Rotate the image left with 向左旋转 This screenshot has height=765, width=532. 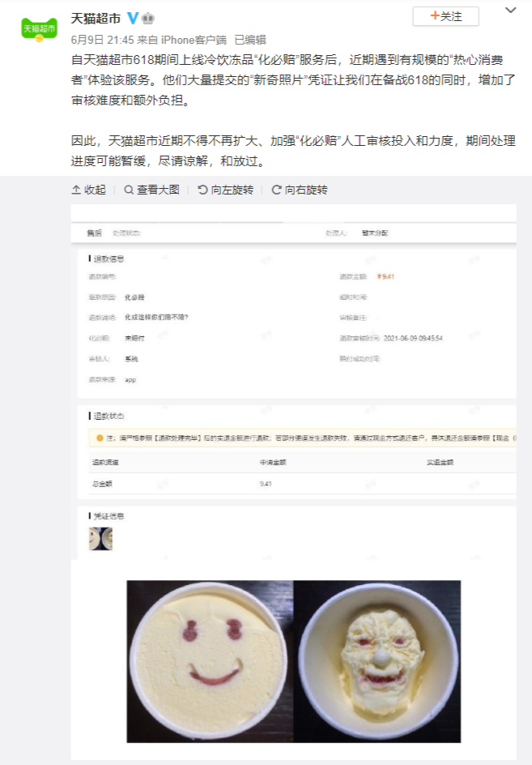[x=225, y=190]
